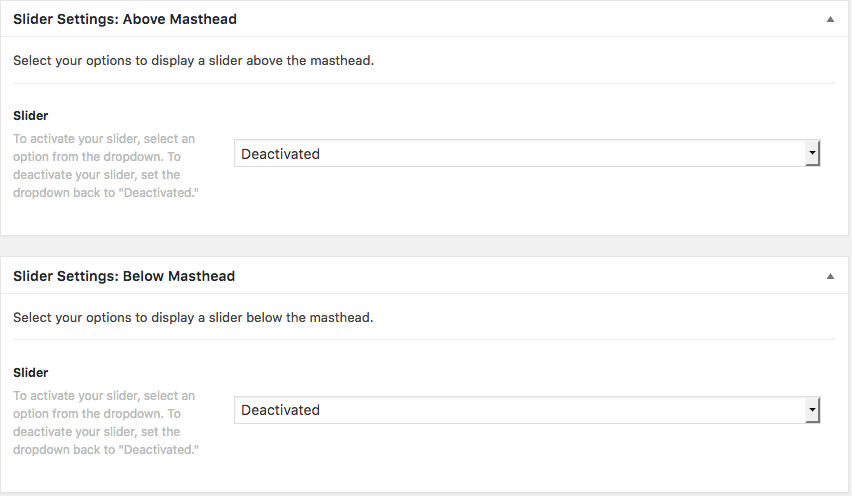The height and width of the screenshot is (496, 852).
Task: Click the Above Masthead dropdown arrow button
Action: point(813,153)
